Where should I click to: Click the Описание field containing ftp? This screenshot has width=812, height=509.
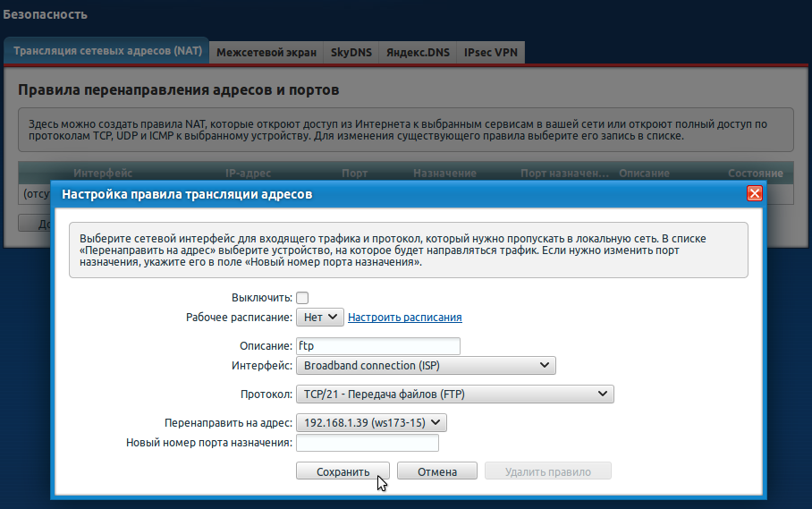pyautogui.click(x=376, y=346)
